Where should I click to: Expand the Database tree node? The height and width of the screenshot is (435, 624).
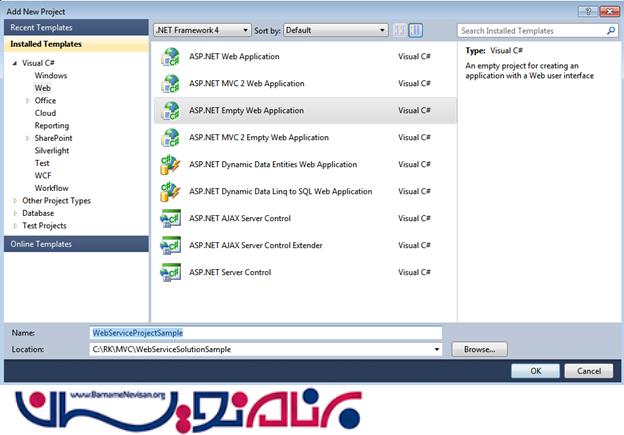coord(15,213)
